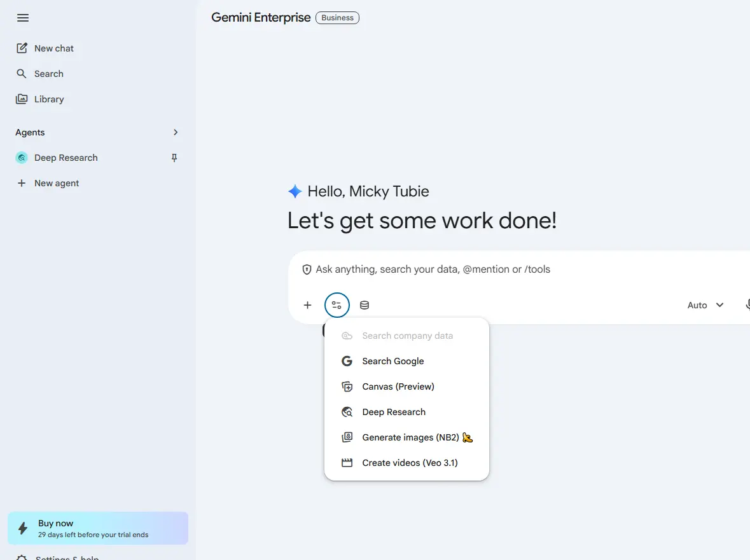Click the video clapper icon in menu
The width and height of the screenshot is (750, 560).
tap(347, 463)
